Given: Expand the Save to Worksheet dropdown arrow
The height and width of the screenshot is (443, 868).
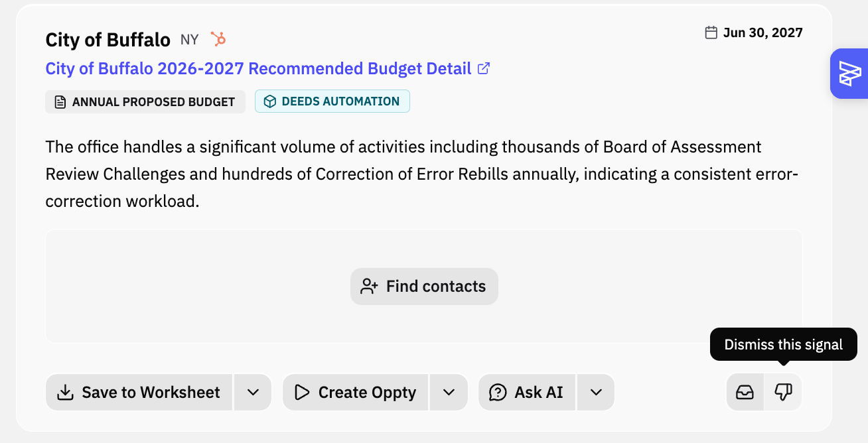Looking at the screenshot, I should tap(253, 393).
